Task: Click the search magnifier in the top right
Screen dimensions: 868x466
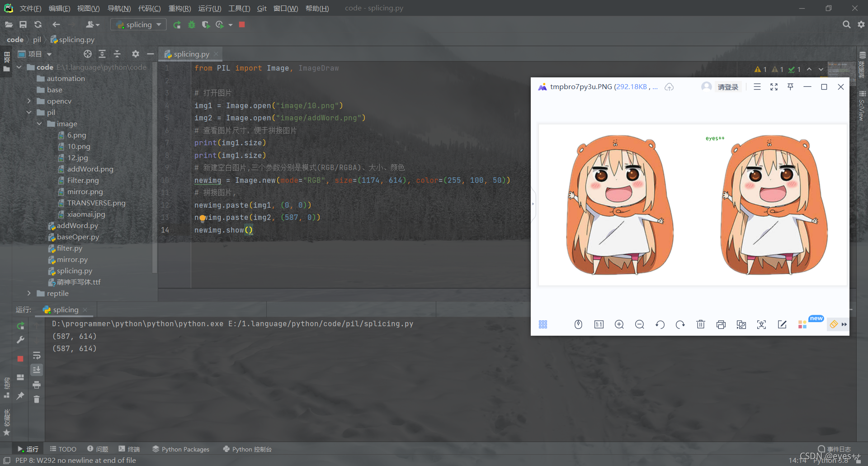Action: (846, 24)
